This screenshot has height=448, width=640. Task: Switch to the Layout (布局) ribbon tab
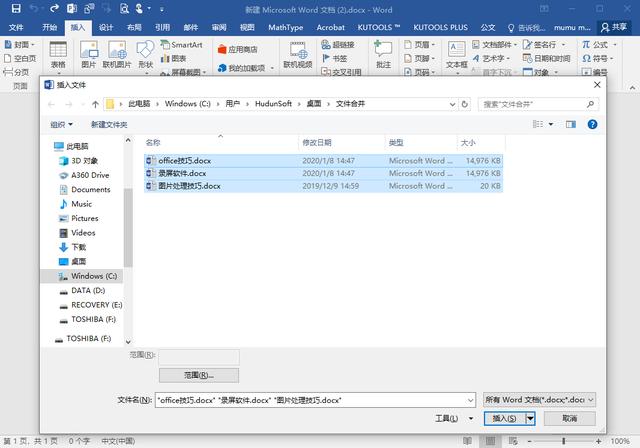(x=134, y=27)
